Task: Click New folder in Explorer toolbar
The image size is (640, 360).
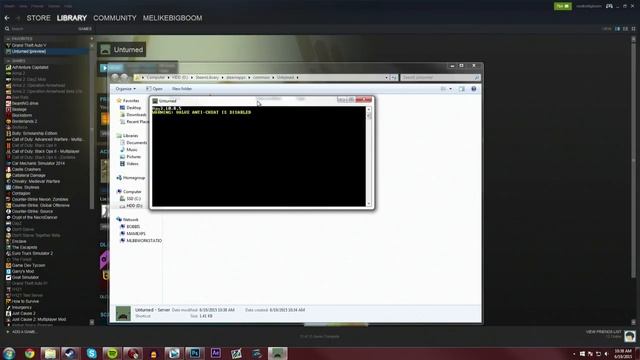Action: pos(182,89)
